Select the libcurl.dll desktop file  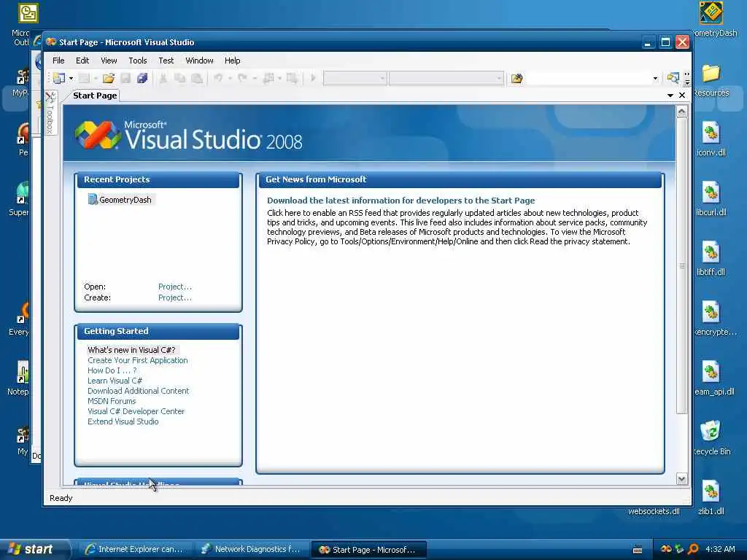[711, 200]
